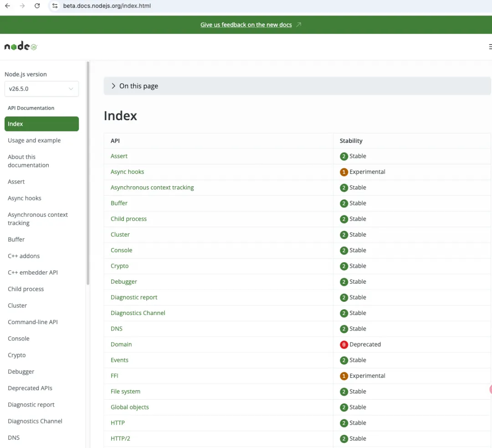Click Deprecated text in Domain row
The image size is (492, 448).
pos(365,344)
